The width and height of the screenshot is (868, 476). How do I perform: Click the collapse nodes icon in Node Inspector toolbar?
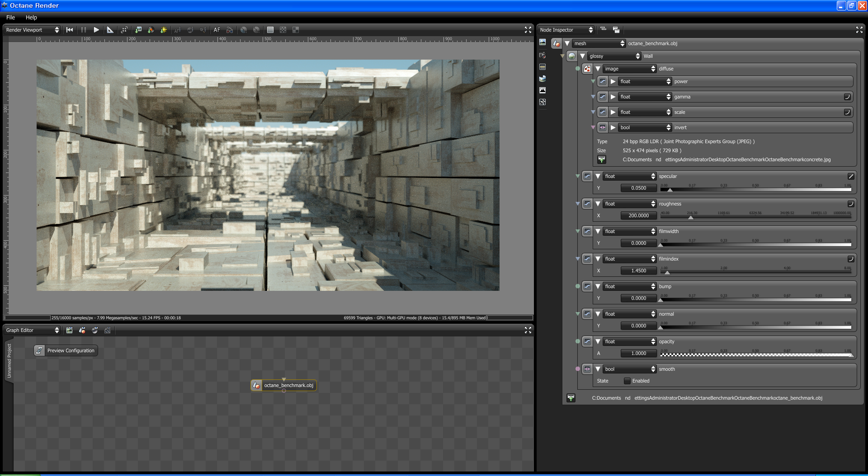(603, 29)
